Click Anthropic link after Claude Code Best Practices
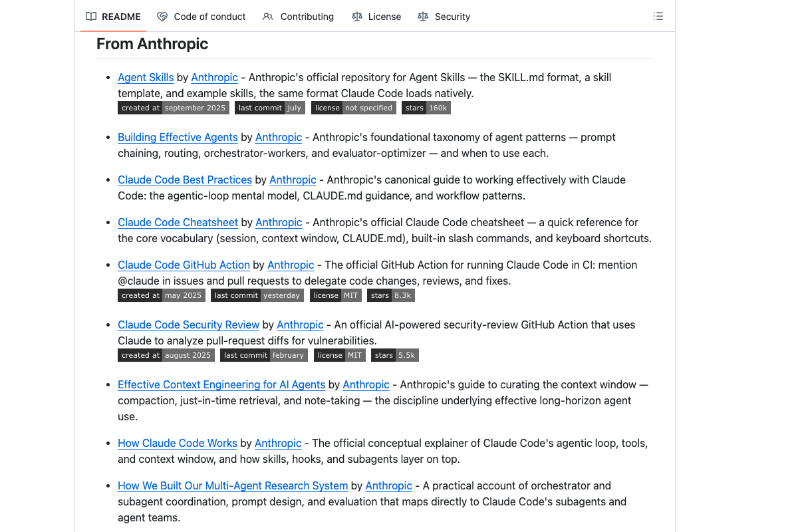 click(x=293, y=180)
